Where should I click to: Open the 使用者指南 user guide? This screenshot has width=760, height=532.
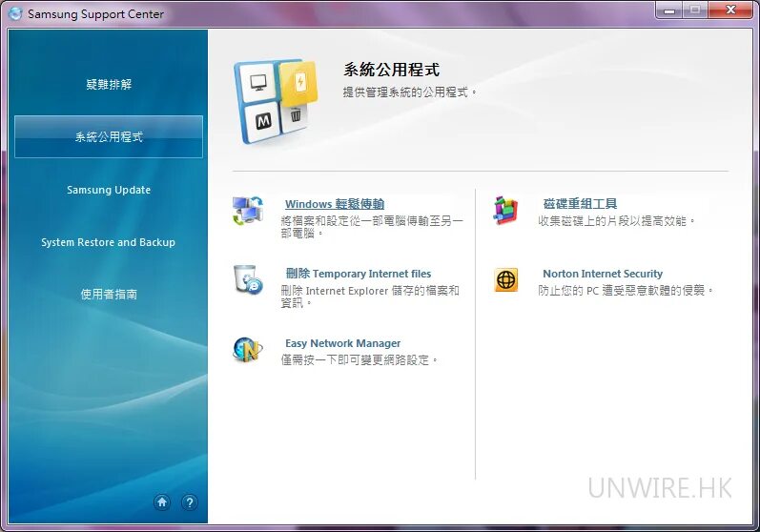(x=109, y=294)
